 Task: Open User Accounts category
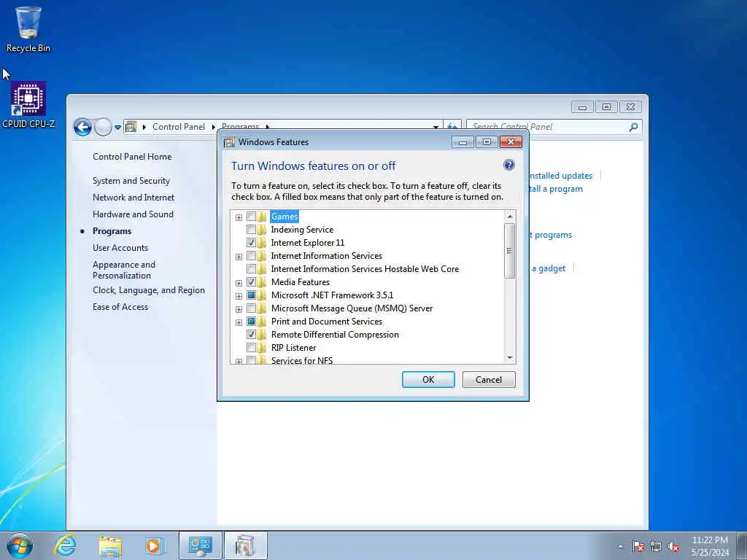pos(120,248)
